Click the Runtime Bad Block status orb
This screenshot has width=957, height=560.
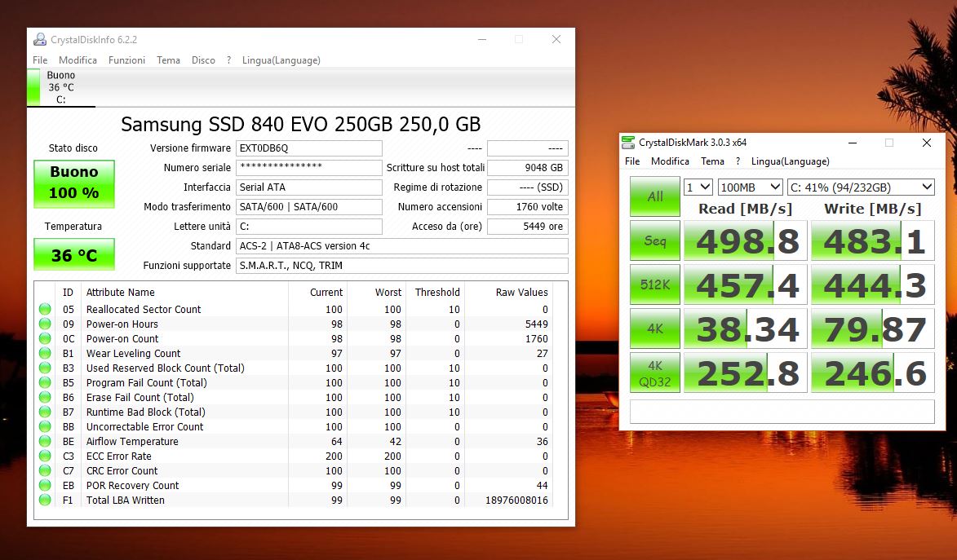pos(45,412)
